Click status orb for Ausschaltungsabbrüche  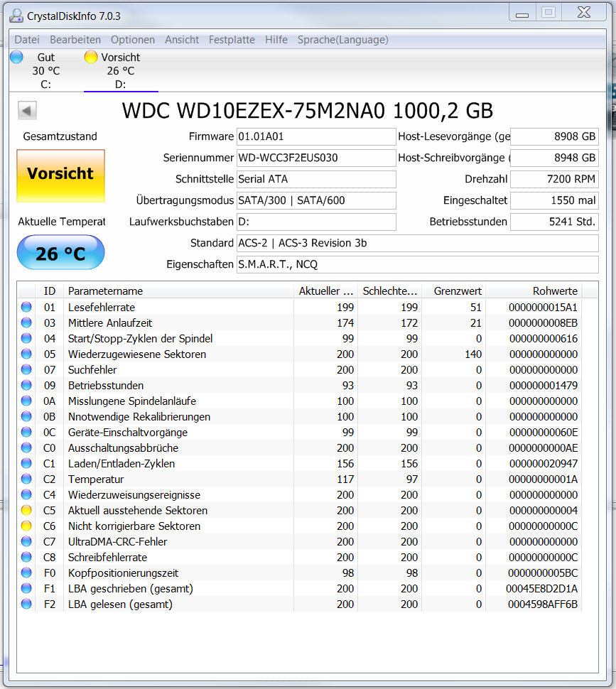(x=26, y=447)
